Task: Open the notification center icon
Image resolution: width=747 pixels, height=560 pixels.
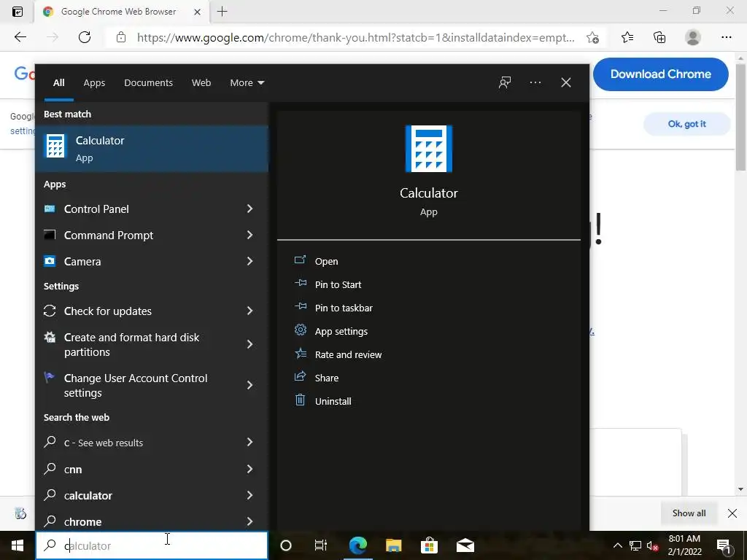Action: [x=724, y=546]
